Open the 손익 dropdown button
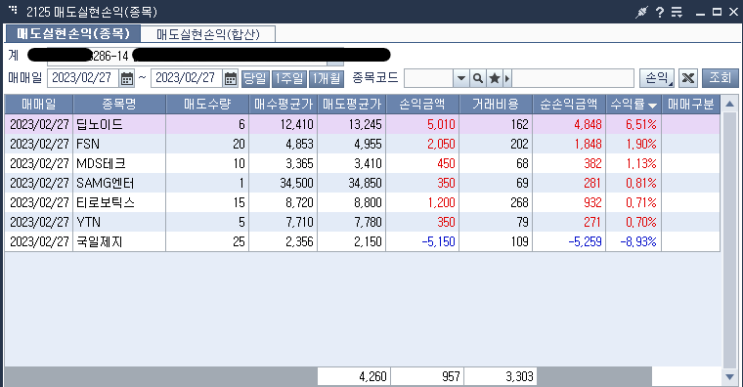The image size is (743, 387). [657, 78]
